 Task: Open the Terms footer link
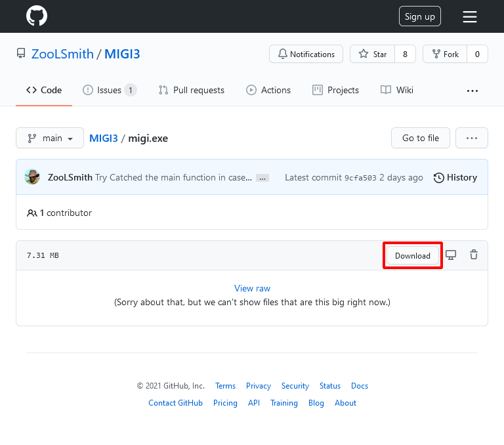(x=225, y=386)
